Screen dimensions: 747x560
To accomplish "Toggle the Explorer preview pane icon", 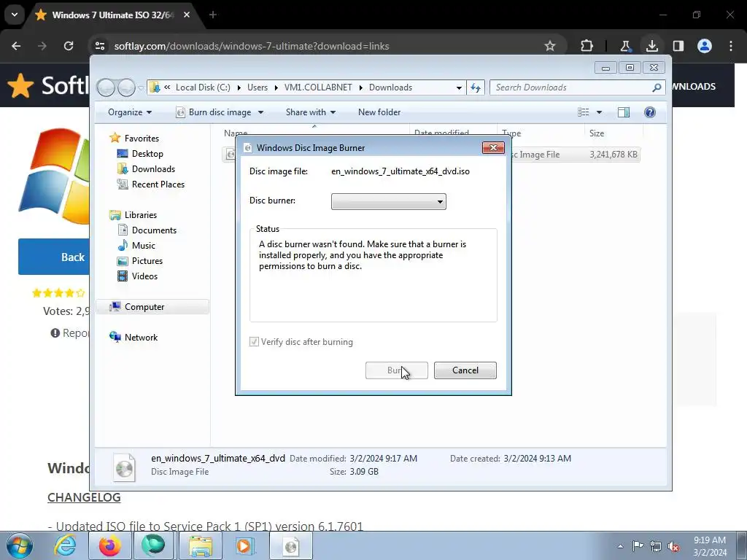I will [x=624, y=112].
